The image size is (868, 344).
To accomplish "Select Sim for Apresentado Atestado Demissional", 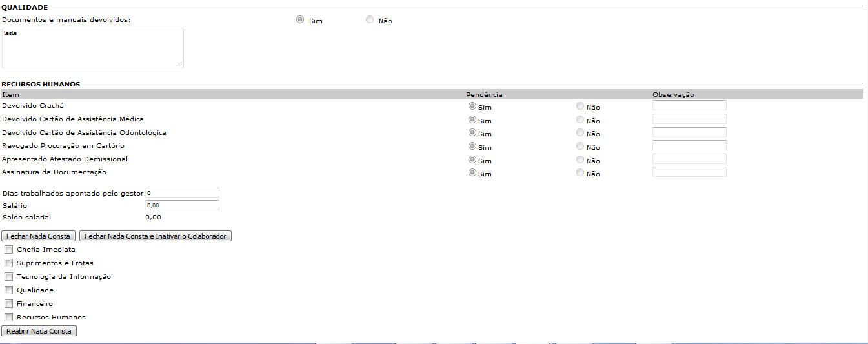I will point(472,159).
